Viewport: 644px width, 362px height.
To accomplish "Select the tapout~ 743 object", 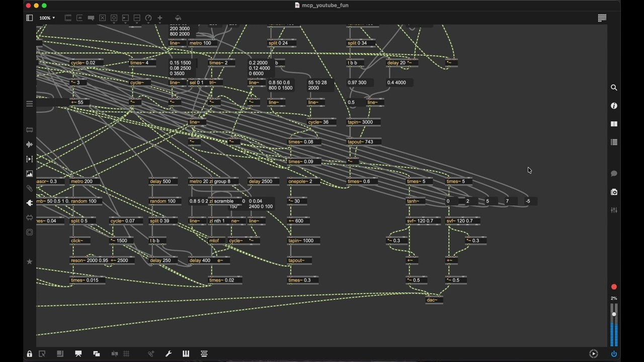I will pos(364,142).
